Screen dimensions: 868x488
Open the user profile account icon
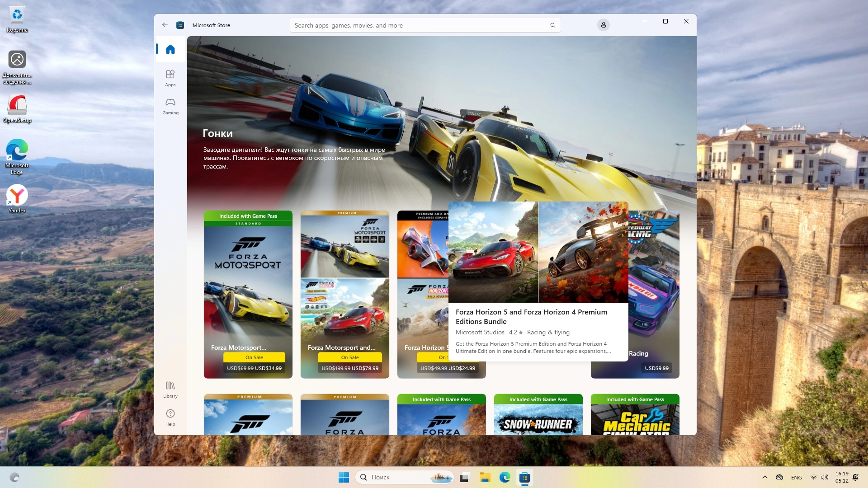click(x=603, y=25)
